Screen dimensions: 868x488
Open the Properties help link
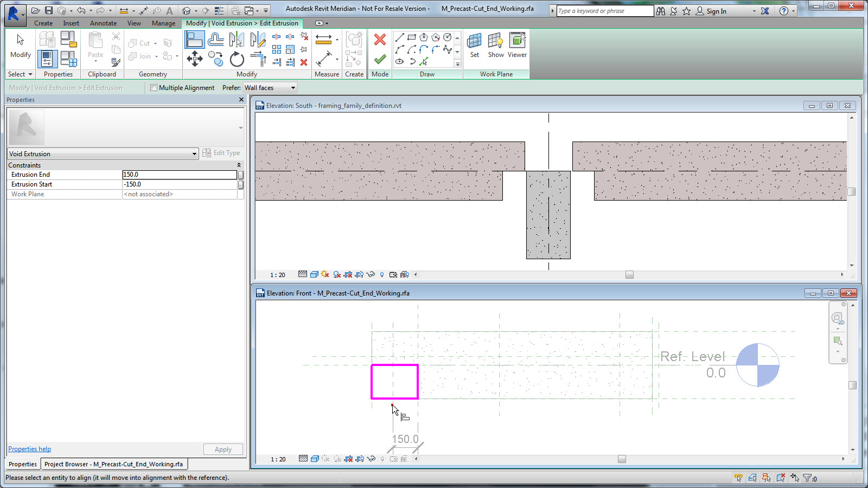[29, 449]
